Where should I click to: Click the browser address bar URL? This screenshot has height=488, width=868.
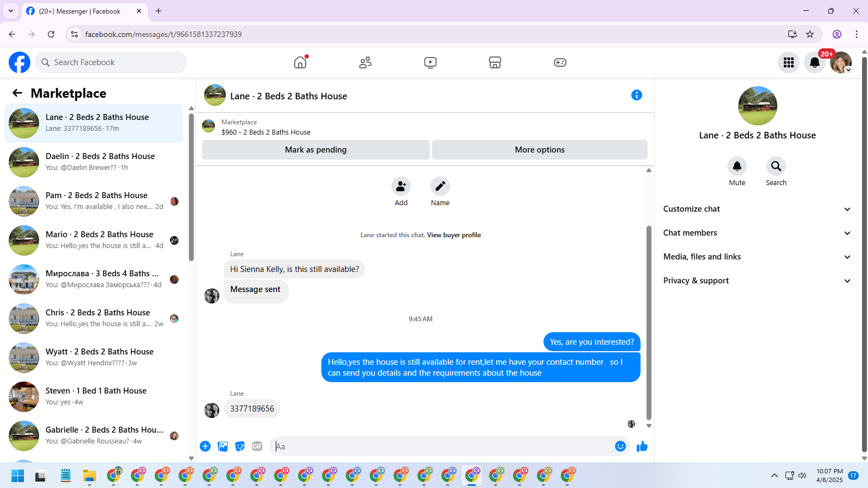163,34
